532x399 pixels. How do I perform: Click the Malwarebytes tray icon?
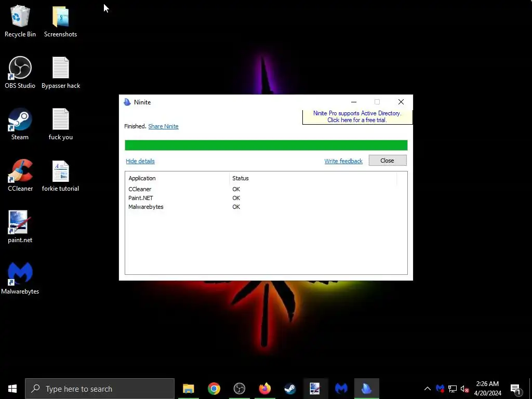[x=440, y=389]
